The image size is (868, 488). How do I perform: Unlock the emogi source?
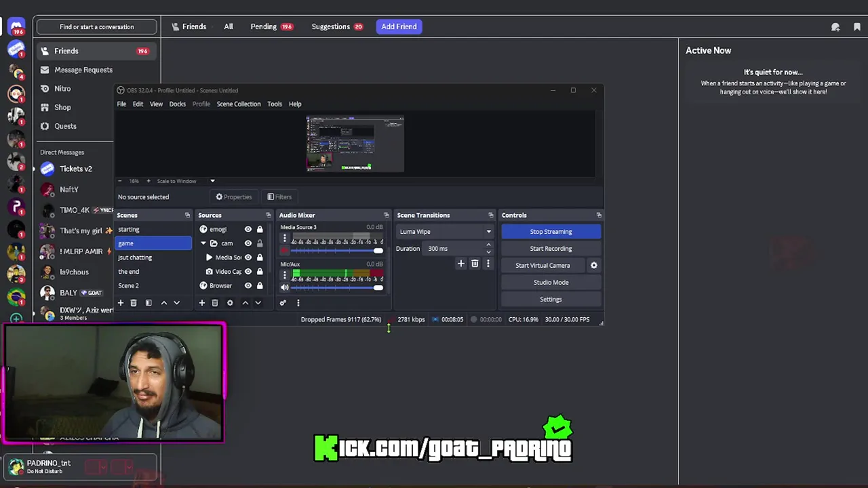[x=260, y=229]
